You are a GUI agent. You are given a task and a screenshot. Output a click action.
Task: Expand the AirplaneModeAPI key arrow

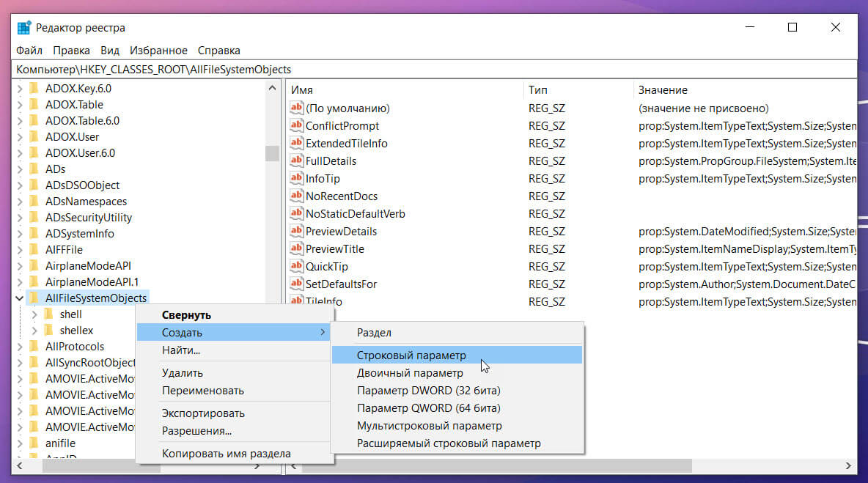(19, 266)
